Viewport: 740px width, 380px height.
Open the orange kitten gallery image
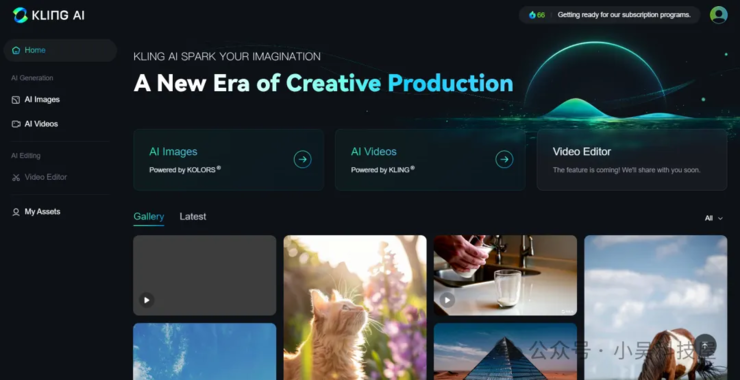[x=355, y=307]
